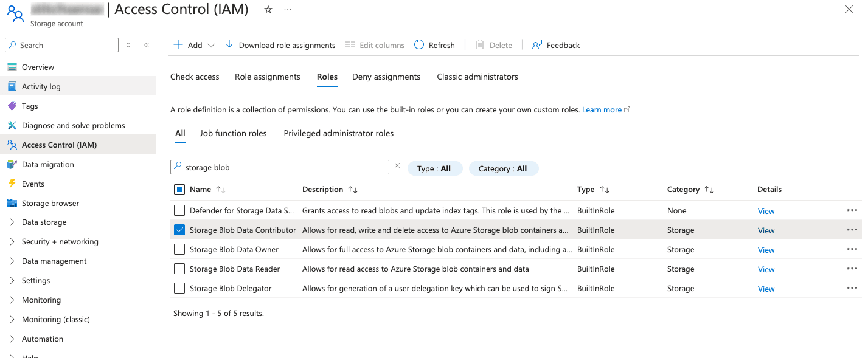Expand the Security + networking section
Viewport: 868px width, 358px height.
pos(60,241)
